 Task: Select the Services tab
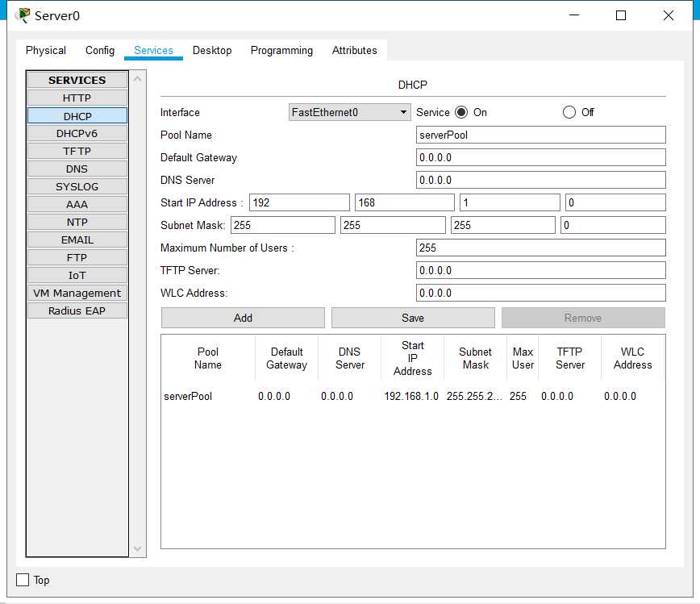tap(153, 51)
